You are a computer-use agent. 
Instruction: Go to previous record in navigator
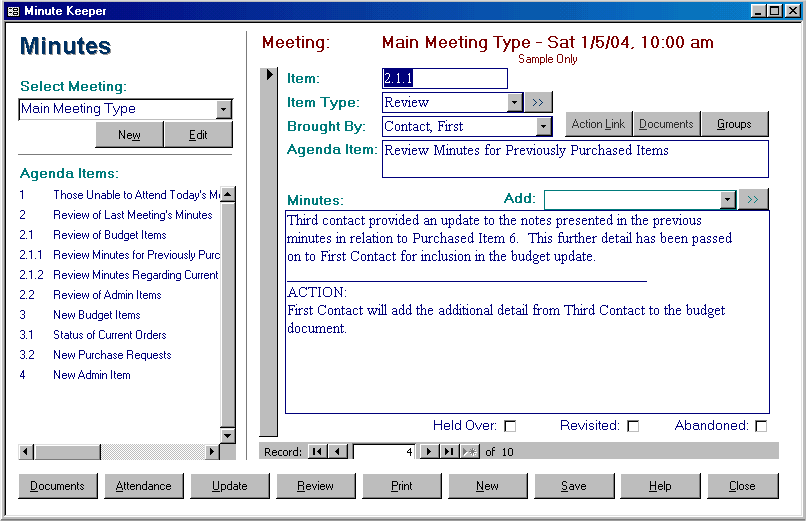(337, 452)
